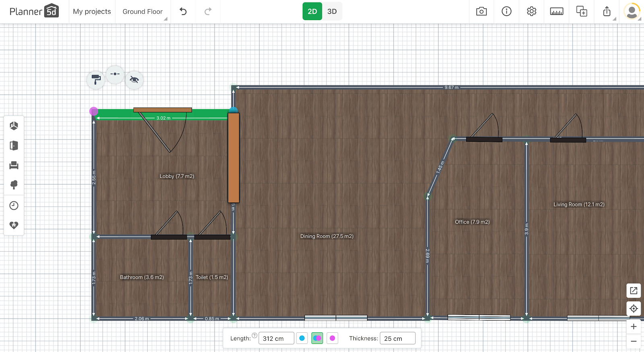This screenshot has width=644, height=352.
Task: Select the toilet door
Action: [x=212, y=237]
